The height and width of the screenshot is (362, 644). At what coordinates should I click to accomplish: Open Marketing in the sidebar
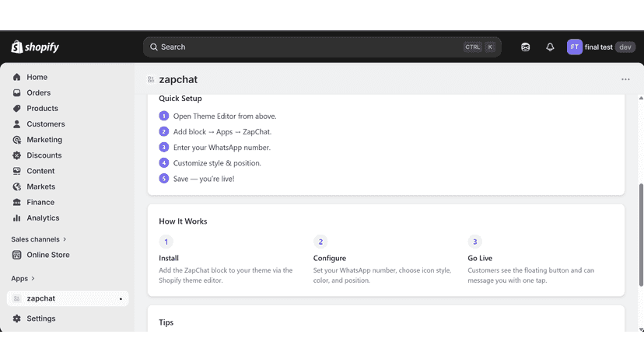(x=44, y=140)
